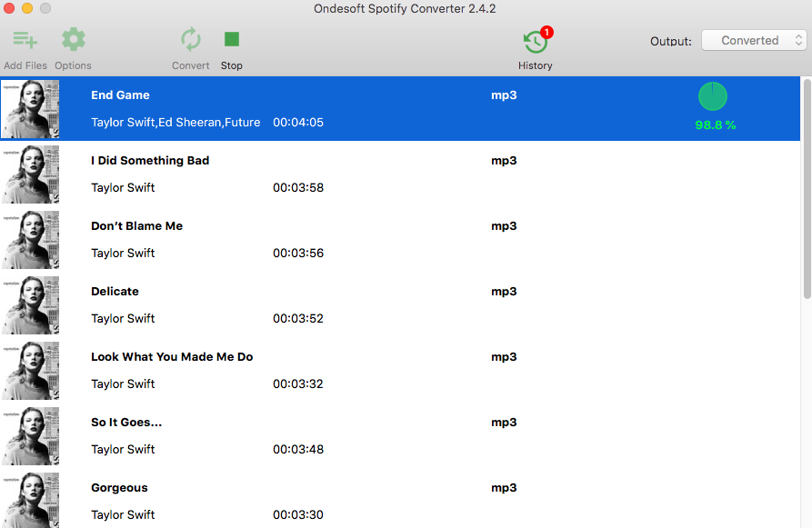Click the vertical scrollbar thumb of the song list
Screen dimensions: 812x528
pyautogui.click(x=807, y=188)
